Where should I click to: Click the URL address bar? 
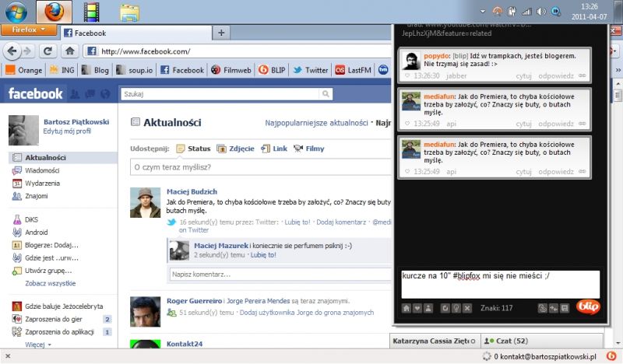point(238,51)
